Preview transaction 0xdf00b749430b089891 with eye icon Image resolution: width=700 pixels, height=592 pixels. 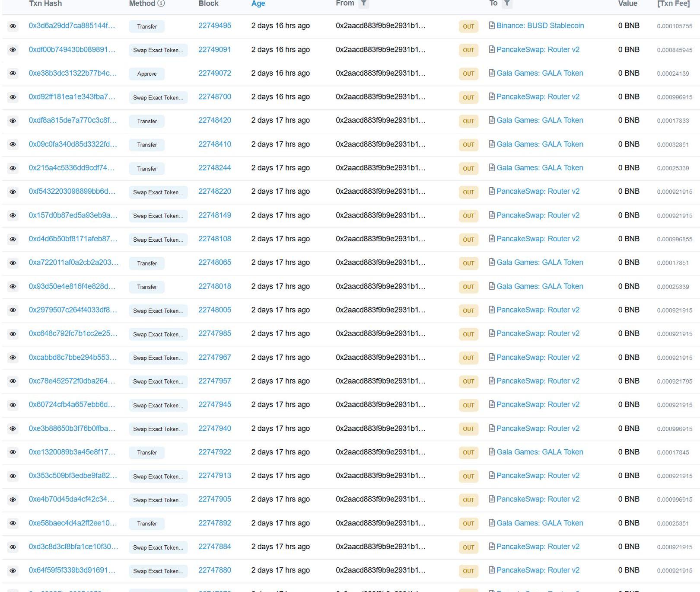pyautogui.click(x=13, y=50)
